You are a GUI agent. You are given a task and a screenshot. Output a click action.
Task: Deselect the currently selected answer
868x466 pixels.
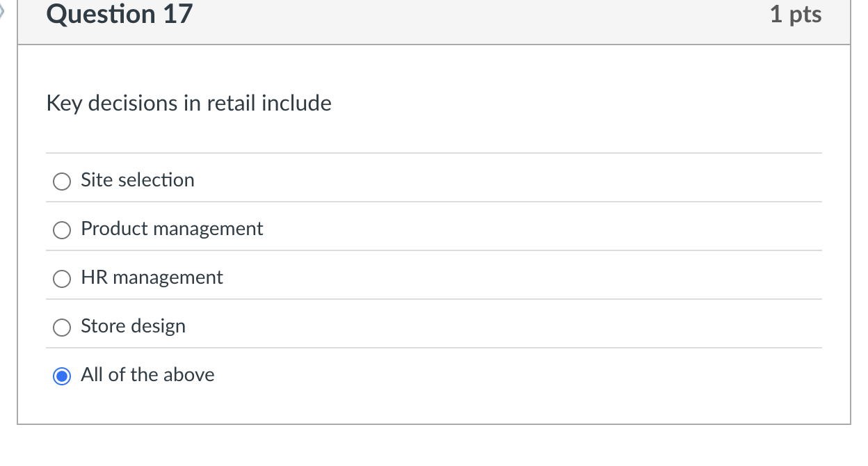(61, 376)
